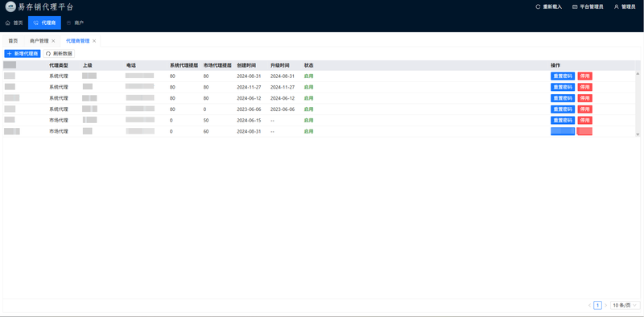Reset password for agent created 2024-11-27
The image size is (644, 317).
tap(563, 87)
